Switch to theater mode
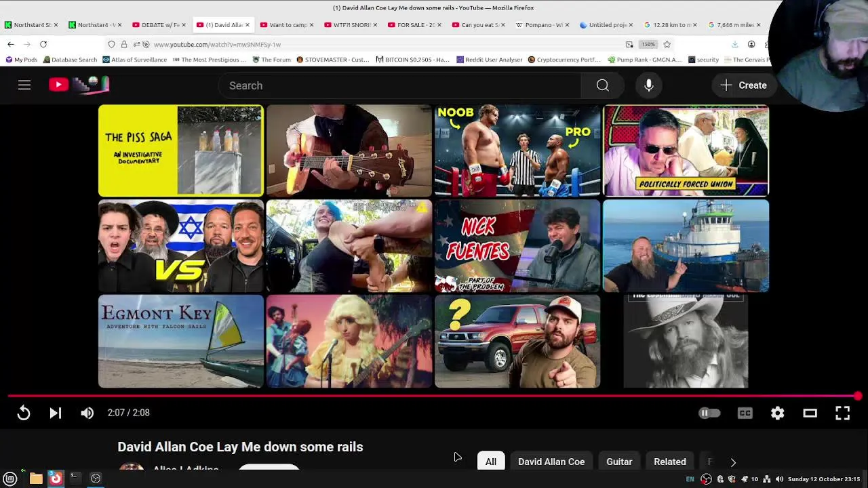The height and width of the screenshot is (488, 868). coord(810,413)
